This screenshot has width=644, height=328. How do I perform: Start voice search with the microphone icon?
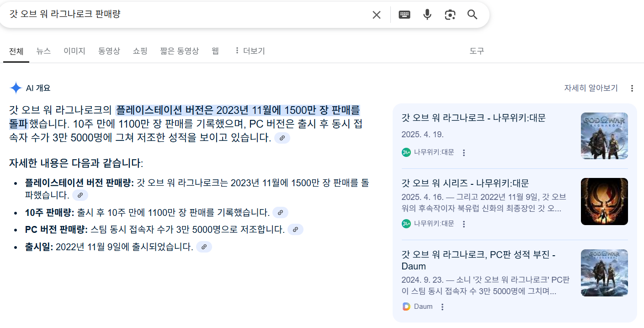[427, 15]
